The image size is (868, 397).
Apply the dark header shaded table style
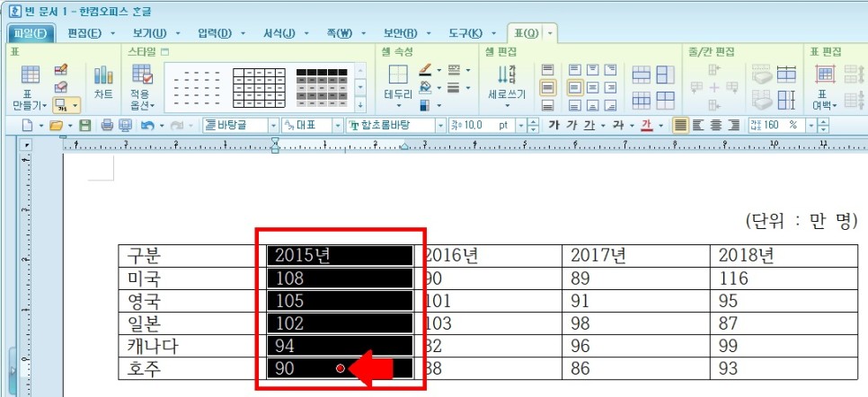322,87
